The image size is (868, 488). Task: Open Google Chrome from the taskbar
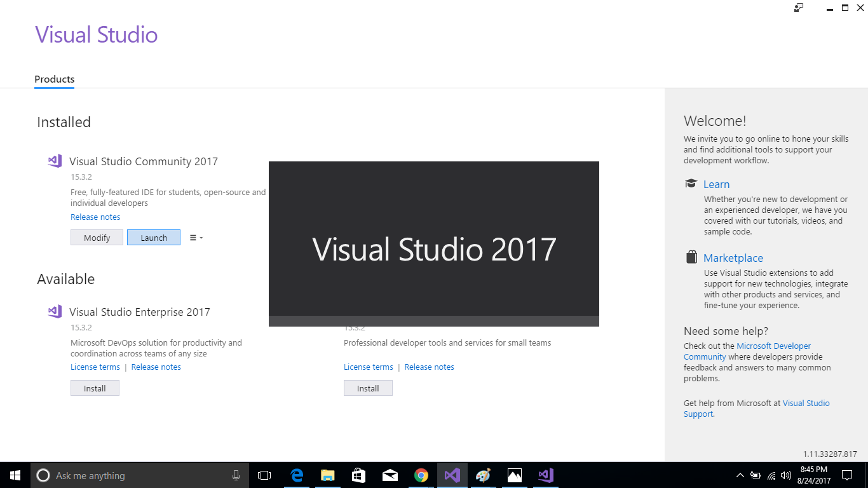pyautogui.click(x=421, y=475)
